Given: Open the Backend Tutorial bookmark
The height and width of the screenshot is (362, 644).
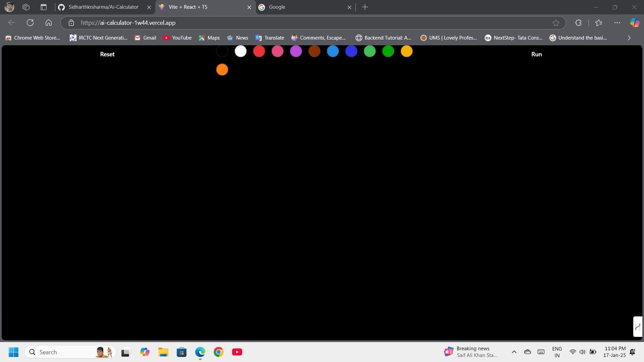Looking at the screenshot, I should point(383,38).
